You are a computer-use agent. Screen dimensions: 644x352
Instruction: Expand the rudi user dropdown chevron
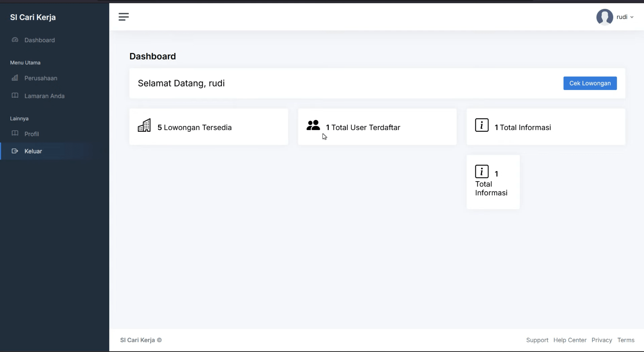pos(632,17)
